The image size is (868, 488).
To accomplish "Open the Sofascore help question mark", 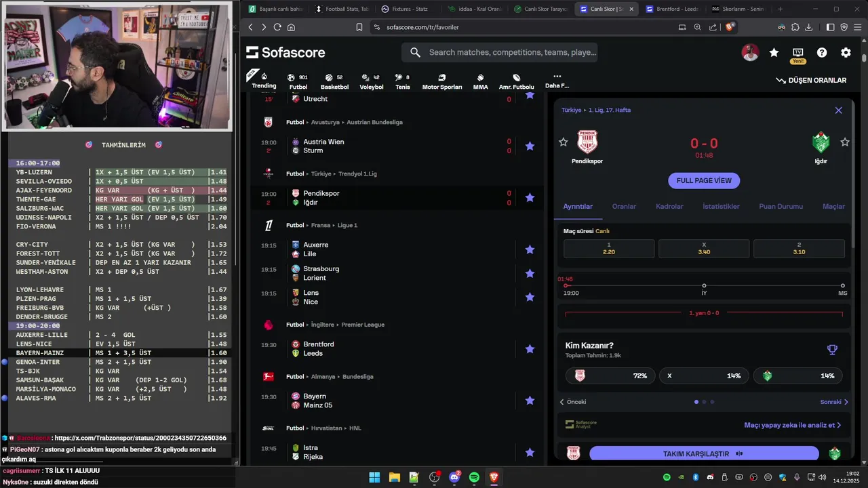I will coord(822,52).
